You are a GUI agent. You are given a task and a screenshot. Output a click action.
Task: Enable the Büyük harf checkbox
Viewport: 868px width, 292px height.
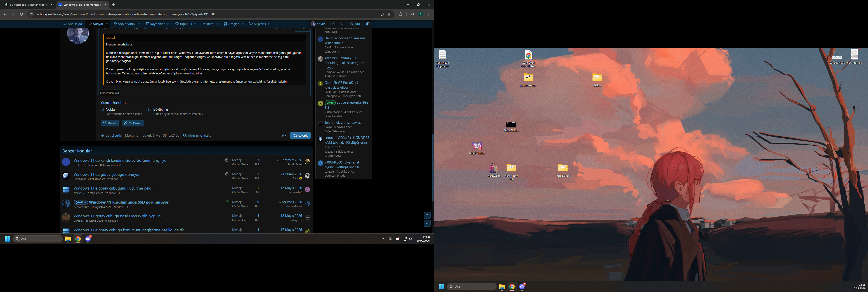click(150, 109)
